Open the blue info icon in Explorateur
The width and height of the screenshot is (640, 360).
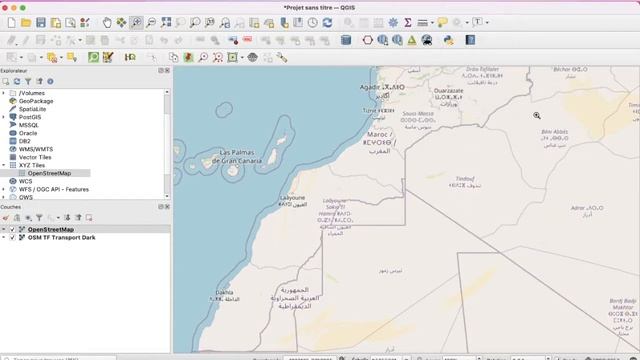[x=50, y=82]
